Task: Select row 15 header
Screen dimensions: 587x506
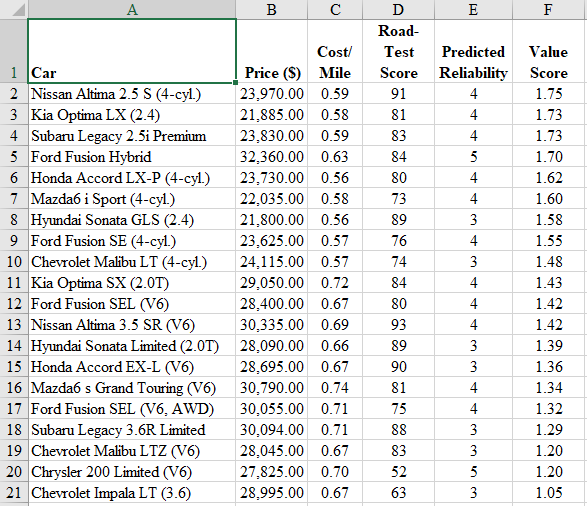Action: pyautogui.click(x=14, y=367)
